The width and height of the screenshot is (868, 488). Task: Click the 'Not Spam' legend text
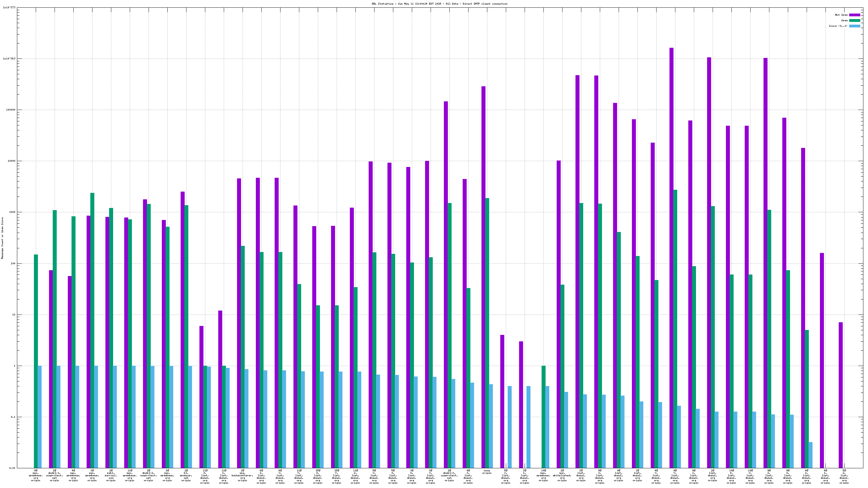tap(841, 15)
